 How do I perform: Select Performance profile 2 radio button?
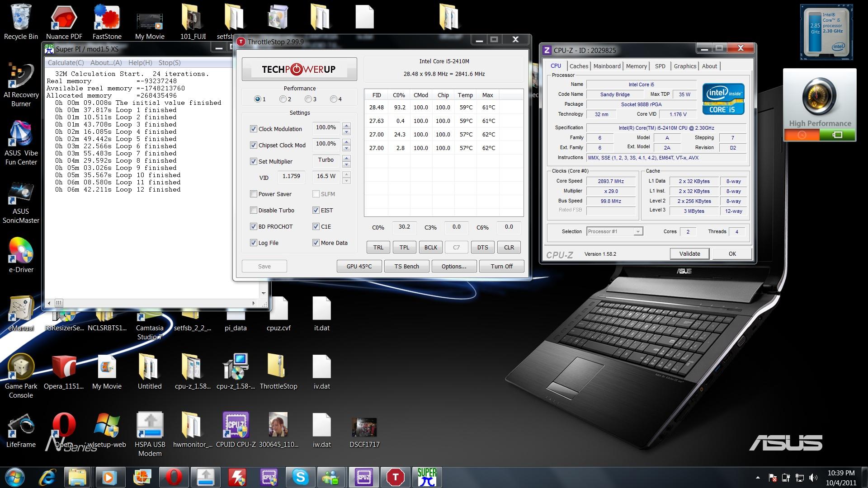click(x=283, y=99)
